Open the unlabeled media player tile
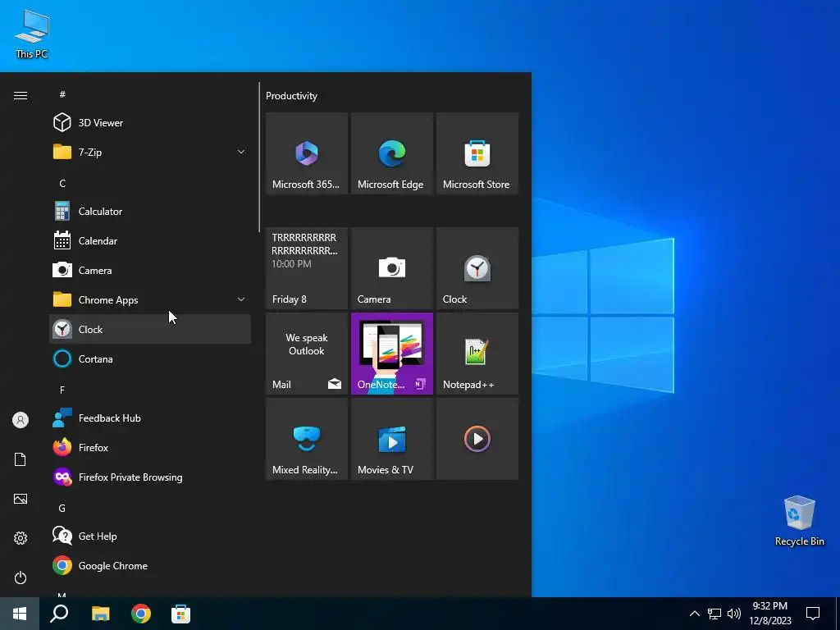Viewport: 840px width, 630px height. tap(477, 439)
